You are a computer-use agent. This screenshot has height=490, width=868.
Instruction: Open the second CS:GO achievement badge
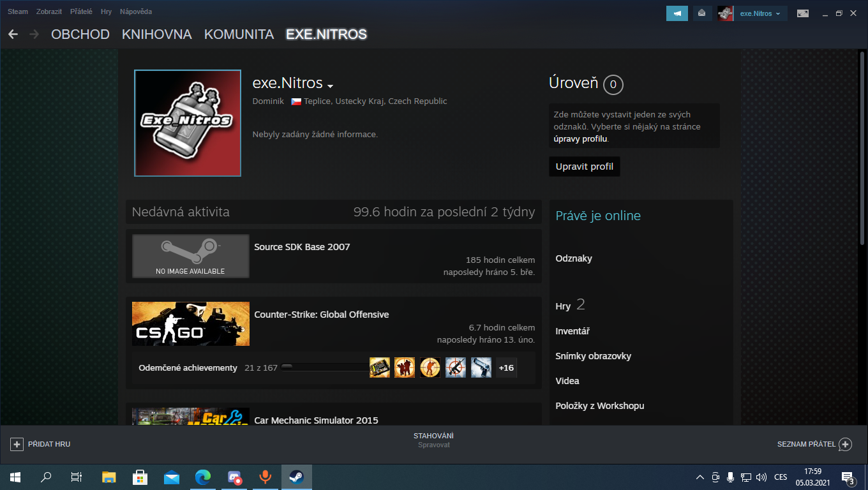tap(405, 367)
